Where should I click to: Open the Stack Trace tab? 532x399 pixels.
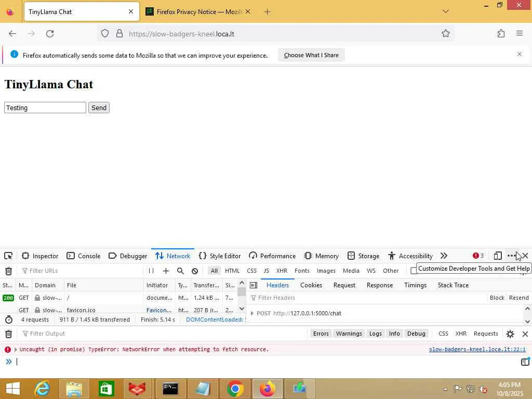[x=453, y=285]
